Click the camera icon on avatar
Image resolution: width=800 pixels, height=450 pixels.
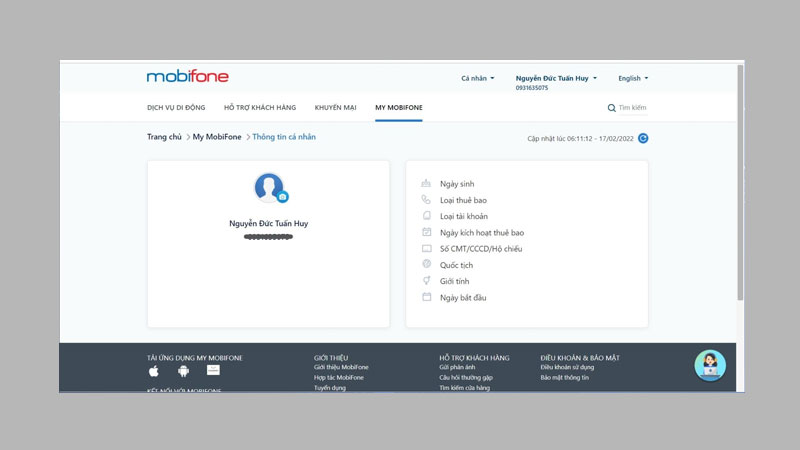pos(283,197)
